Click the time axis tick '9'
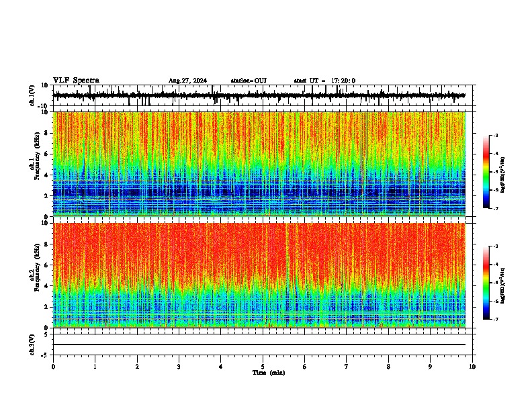This screenshot has width=532, height=411. (x=430, y=367)
